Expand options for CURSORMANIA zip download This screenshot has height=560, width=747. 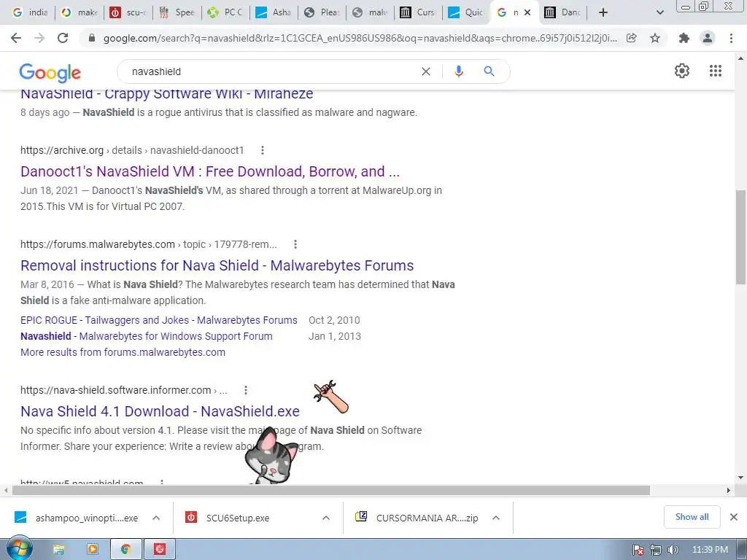click(496, 518)
